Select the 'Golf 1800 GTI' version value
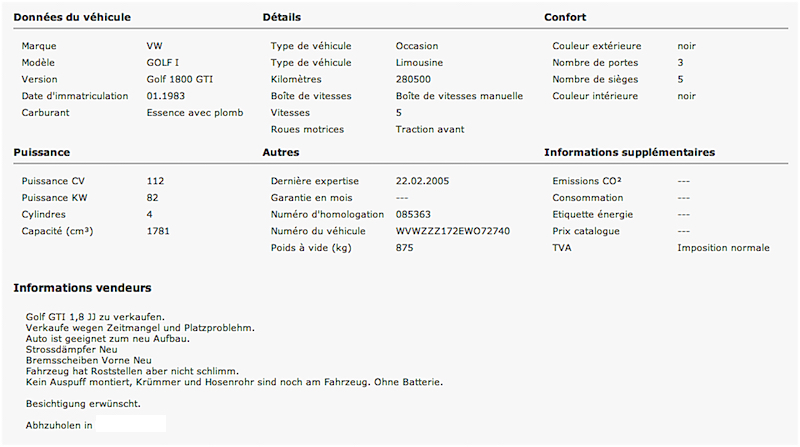This screenshot has height=447, width=800. (x=180, y=79)
